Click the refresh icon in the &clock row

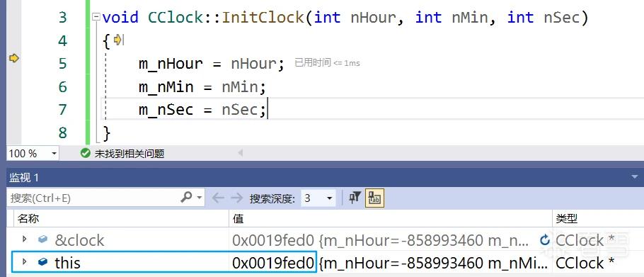click(545, 239)
